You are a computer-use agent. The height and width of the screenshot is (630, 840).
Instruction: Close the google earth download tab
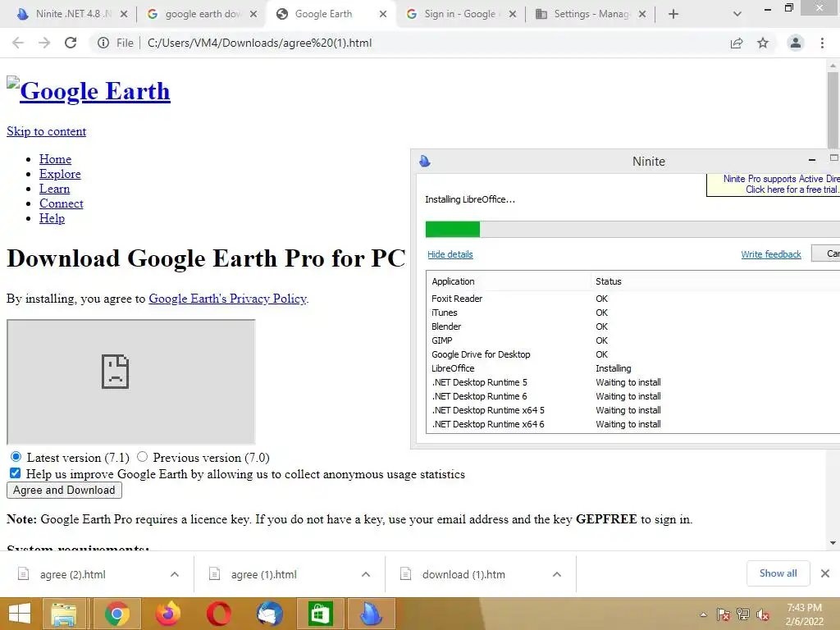pyautogui.click(x=253, y=14)
